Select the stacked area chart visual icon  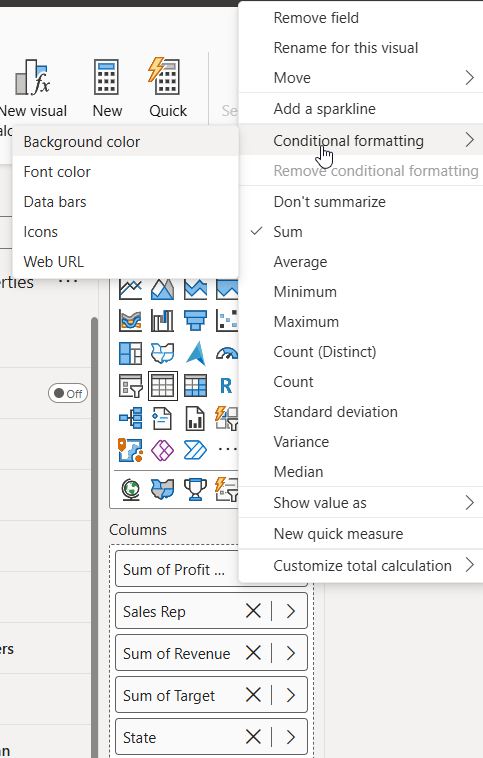(x=195, y=289)
